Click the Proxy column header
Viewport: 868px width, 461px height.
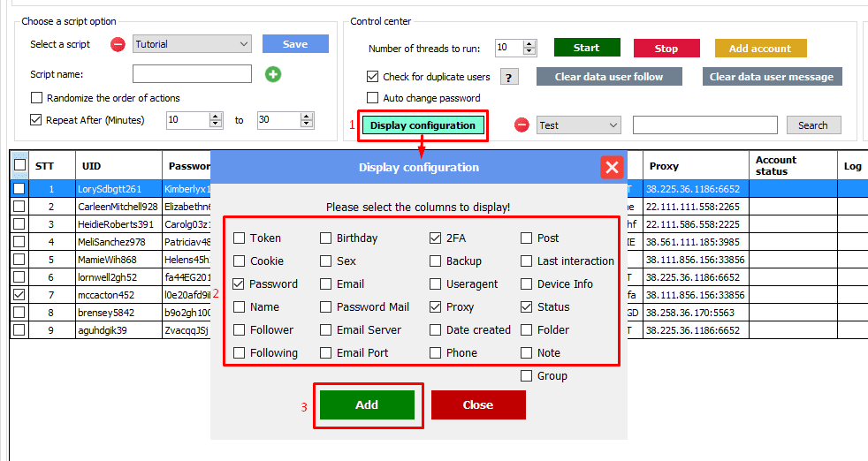click(x=664, y=166)
